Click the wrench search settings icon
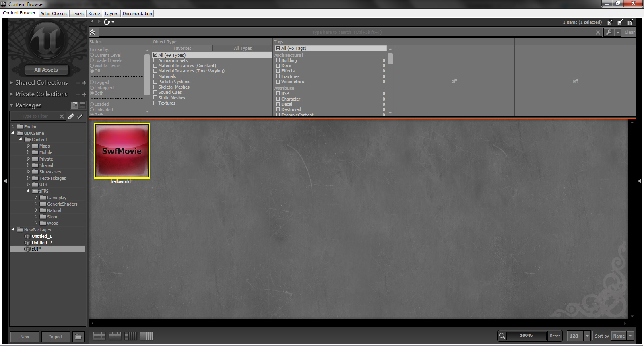The height and width of the screenshot is (346, 644). pos(609,32)
